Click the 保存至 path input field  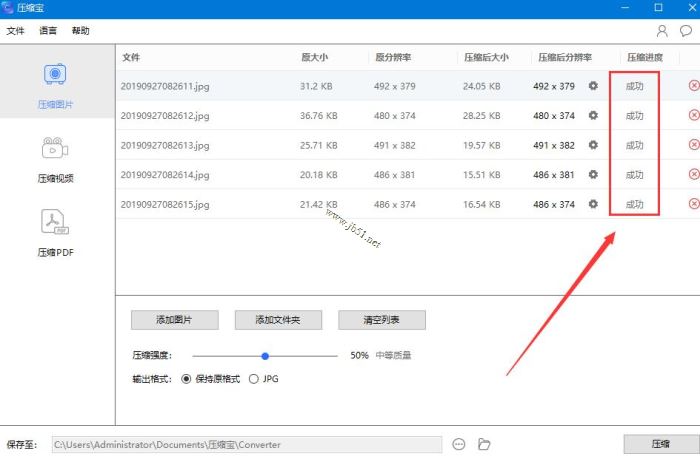point(247,444)
